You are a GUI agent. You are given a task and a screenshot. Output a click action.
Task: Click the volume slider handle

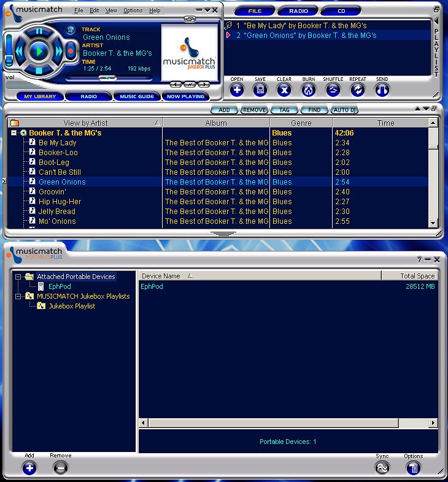coord(9,59)
